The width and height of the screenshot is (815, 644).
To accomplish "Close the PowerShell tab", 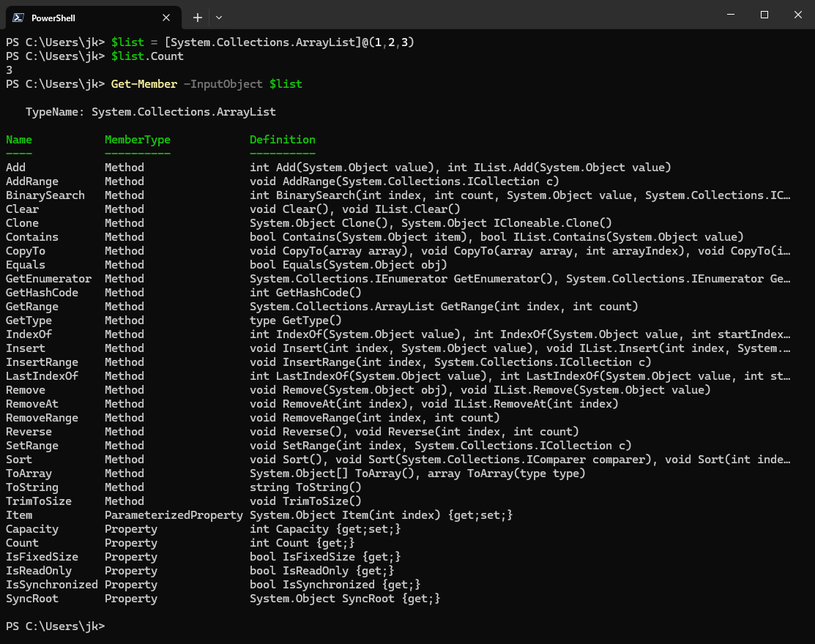I will pos(167,18).
